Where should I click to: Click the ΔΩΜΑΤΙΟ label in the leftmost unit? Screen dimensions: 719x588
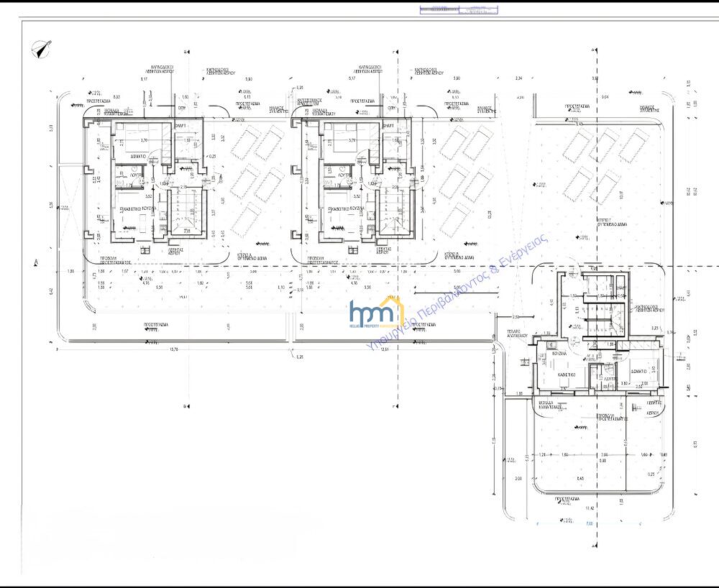coord(139,155)
